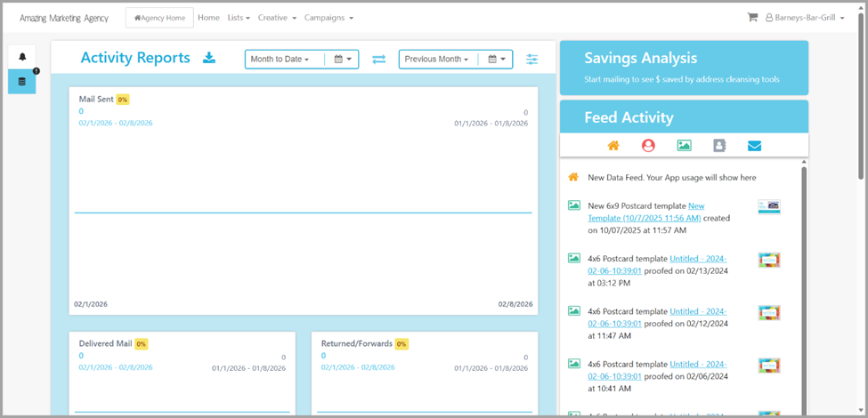The height and width of the screenshot is (418, 868).
Task: Filter feed by address book icon
Action: (x=719, y=146)
